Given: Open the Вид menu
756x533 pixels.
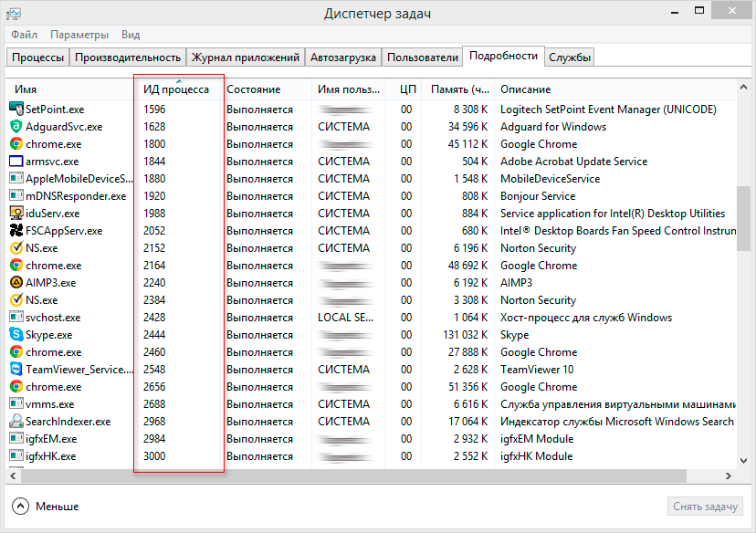Looking at the screenshot, I should (x=131, y=35).
